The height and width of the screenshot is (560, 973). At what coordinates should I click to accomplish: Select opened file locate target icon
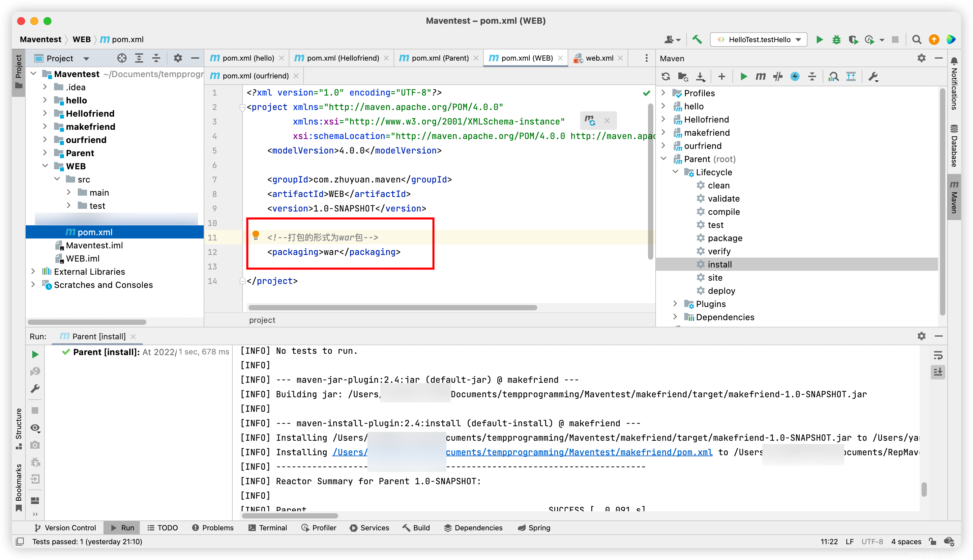click(x=122, y=58)
